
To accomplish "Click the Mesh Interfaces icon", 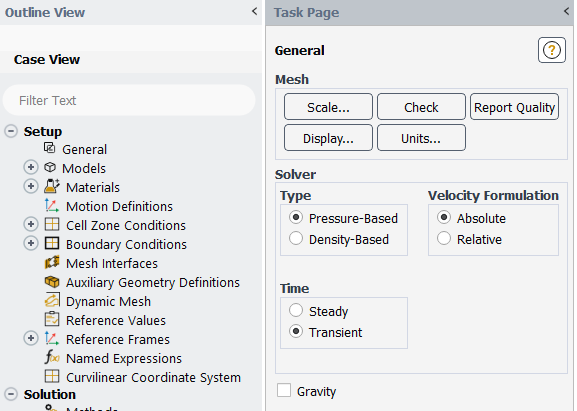I will pyautogui.click(x=52, y=262).
